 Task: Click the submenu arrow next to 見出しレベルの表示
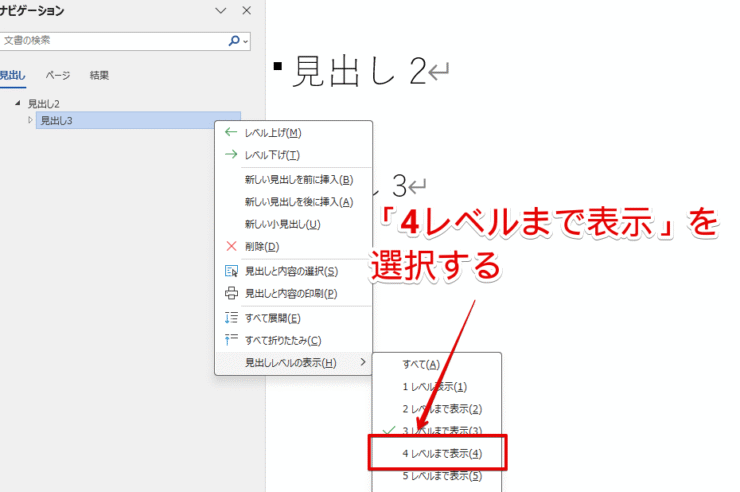362,362
